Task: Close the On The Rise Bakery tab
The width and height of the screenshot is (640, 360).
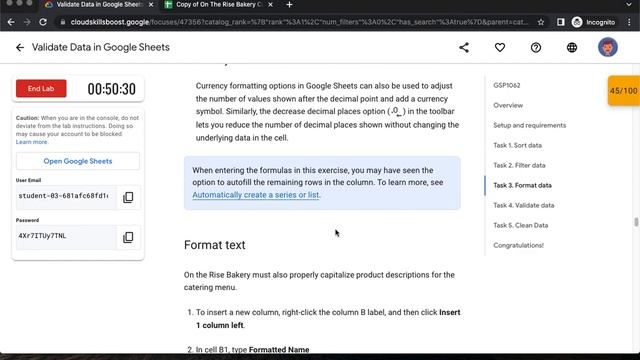Action: (x=270, y=4)
